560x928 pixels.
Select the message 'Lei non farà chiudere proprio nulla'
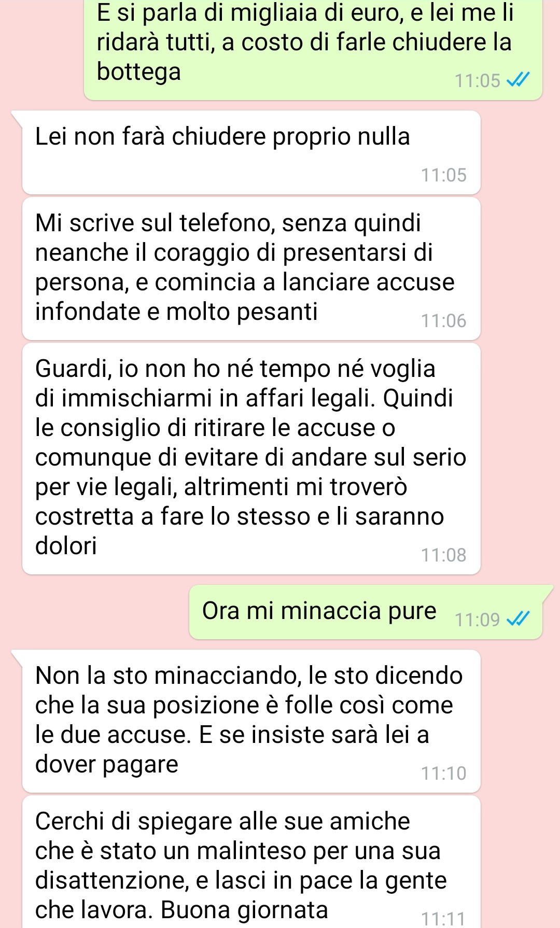tap(251, 152)
